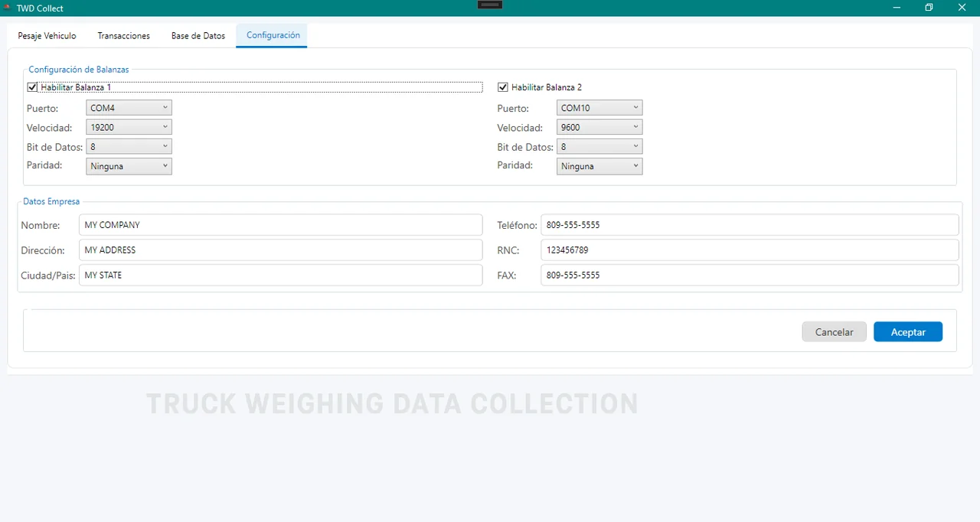Click the drag handle at top center of title bar

(x=490, y=5)
